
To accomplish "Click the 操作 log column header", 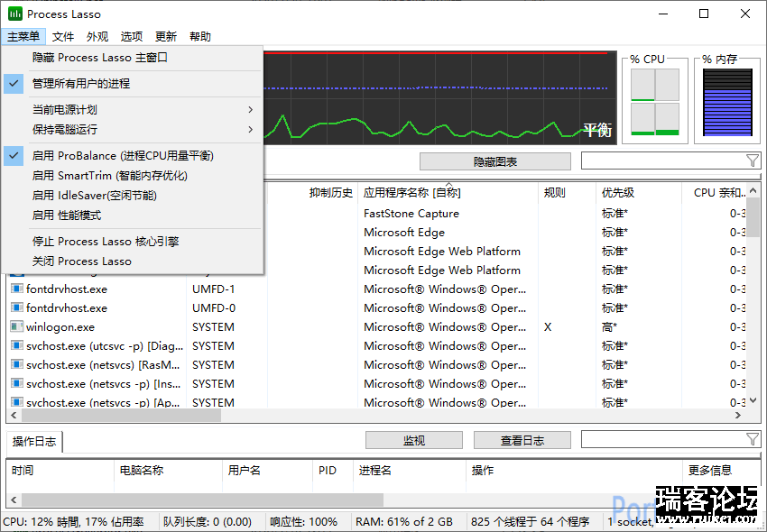I will pyautogui.click(x=574, y=471).
